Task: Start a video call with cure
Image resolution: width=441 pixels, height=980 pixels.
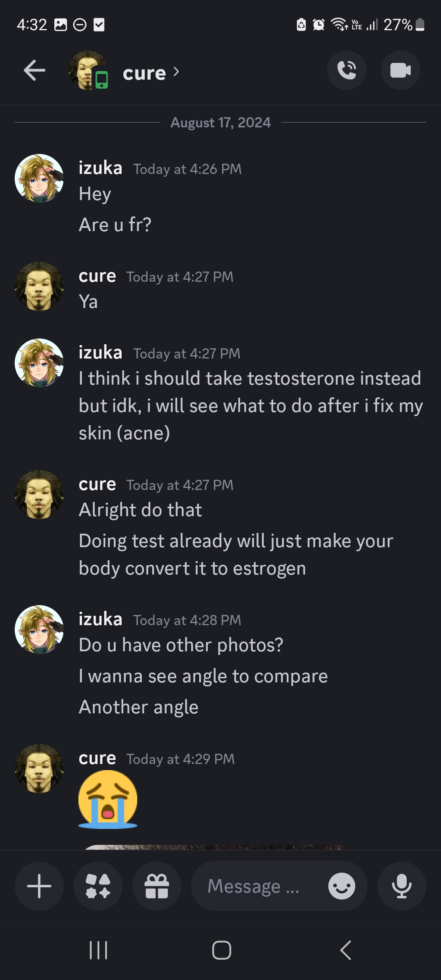Action: coord(400,70)
